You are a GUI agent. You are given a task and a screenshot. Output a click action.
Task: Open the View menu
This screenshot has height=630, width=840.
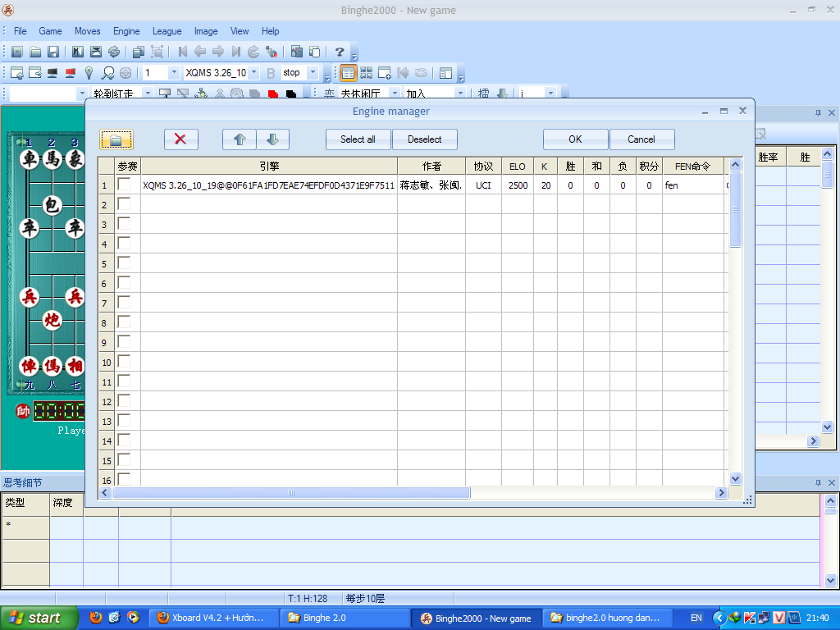pos(240,31)
